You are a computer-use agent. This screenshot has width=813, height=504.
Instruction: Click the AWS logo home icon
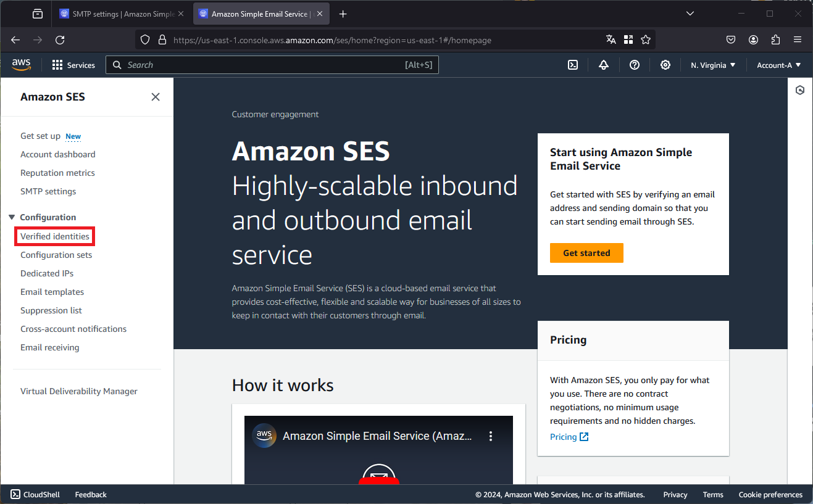(x=21, y=65)
